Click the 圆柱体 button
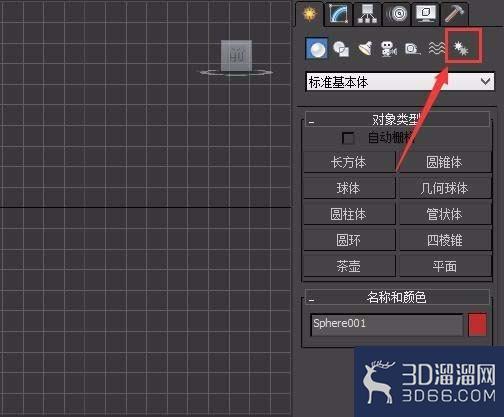 click(349, 214)
